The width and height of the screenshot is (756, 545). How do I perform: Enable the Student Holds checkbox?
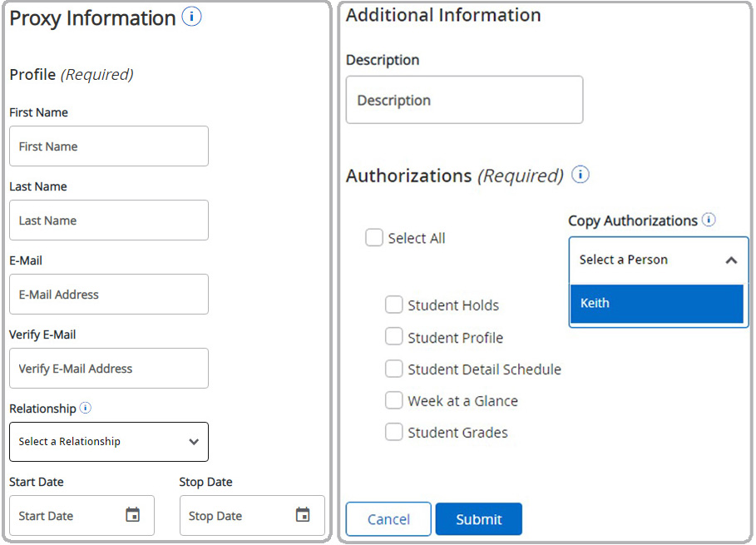point(393,305)
